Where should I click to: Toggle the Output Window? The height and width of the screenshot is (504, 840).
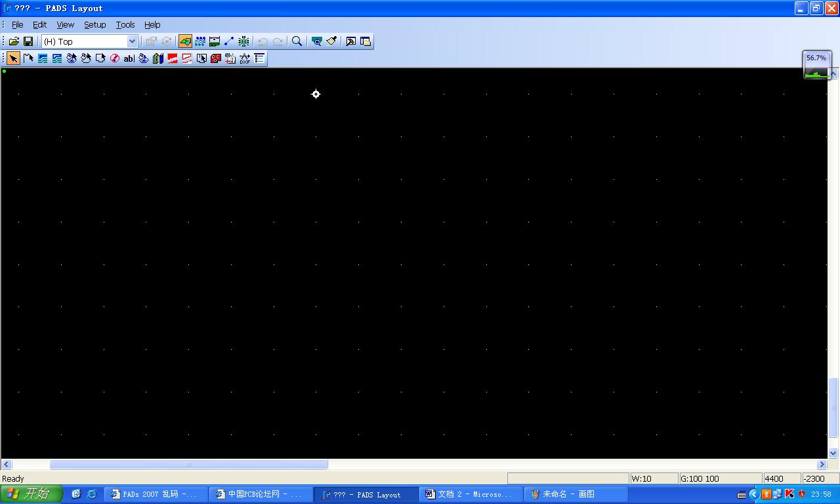(351, 41)
